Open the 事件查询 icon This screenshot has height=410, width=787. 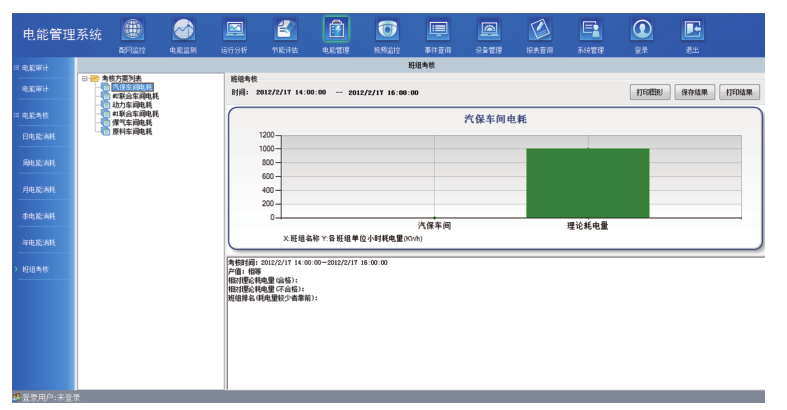pyautogui.click(x=438, y=31)
